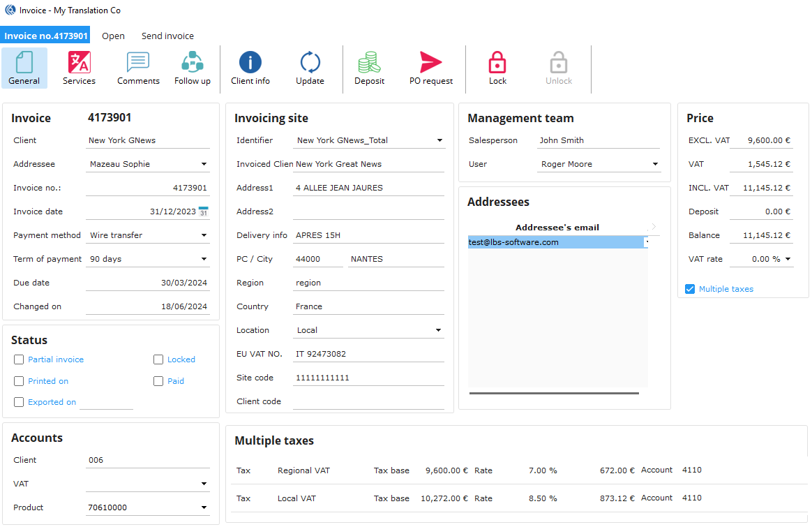Expand the Payment method dropdown
Image resolution: width=812 pixels, height=527 pixels.
204,235
